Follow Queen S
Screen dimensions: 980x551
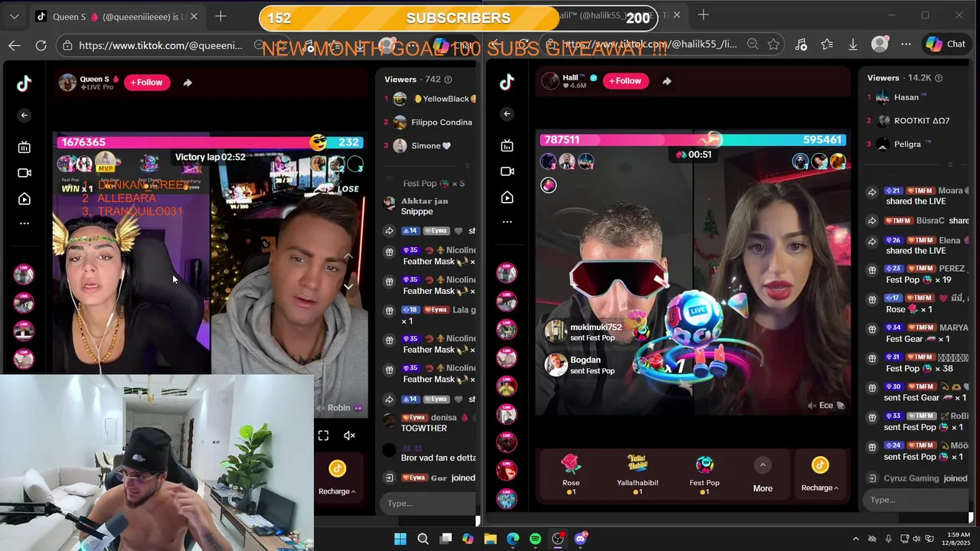[146, 83]
